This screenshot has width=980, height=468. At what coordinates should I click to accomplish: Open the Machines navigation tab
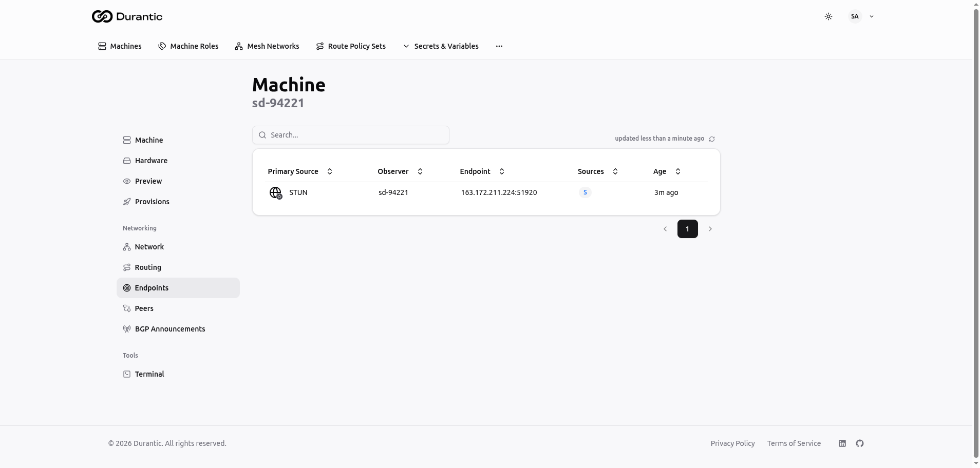[x=120, y=46]
